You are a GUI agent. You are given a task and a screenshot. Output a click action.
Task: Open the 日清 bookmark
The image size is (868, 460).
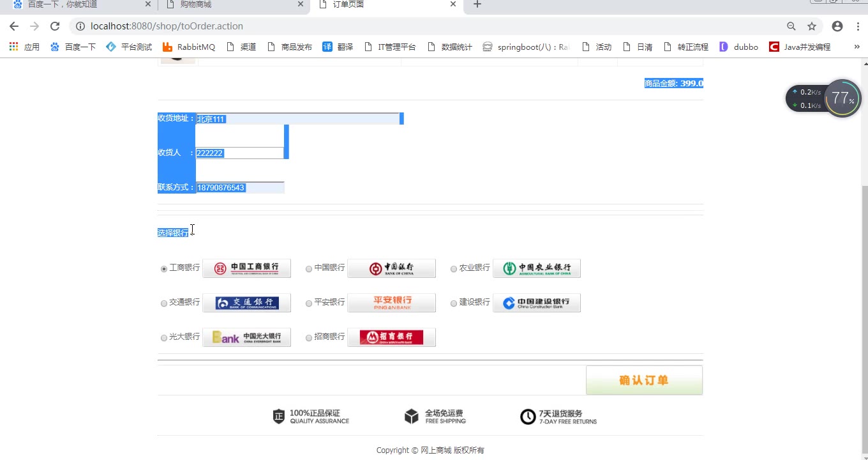[x=637, y=47]
